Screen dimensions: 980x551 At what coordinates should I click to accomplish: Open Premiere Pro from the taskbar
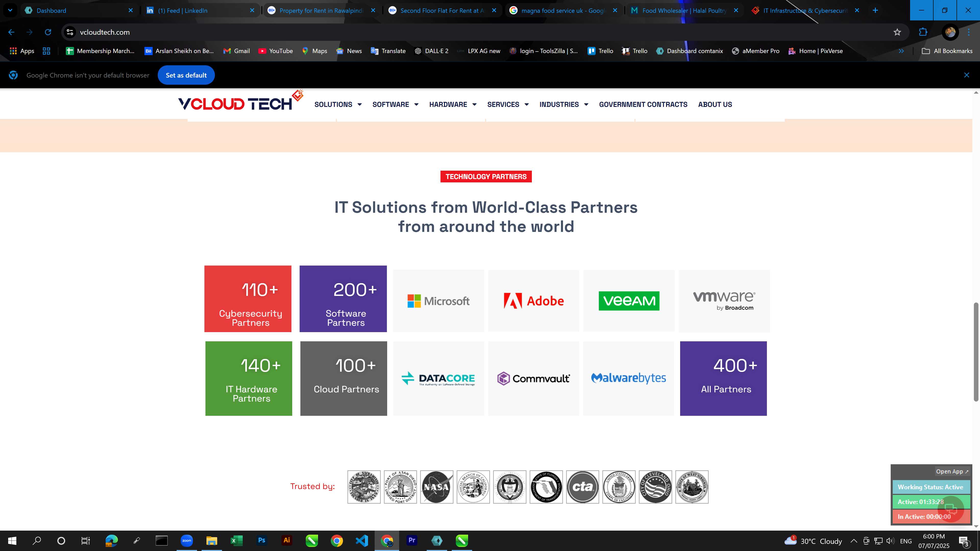[412, 540]
